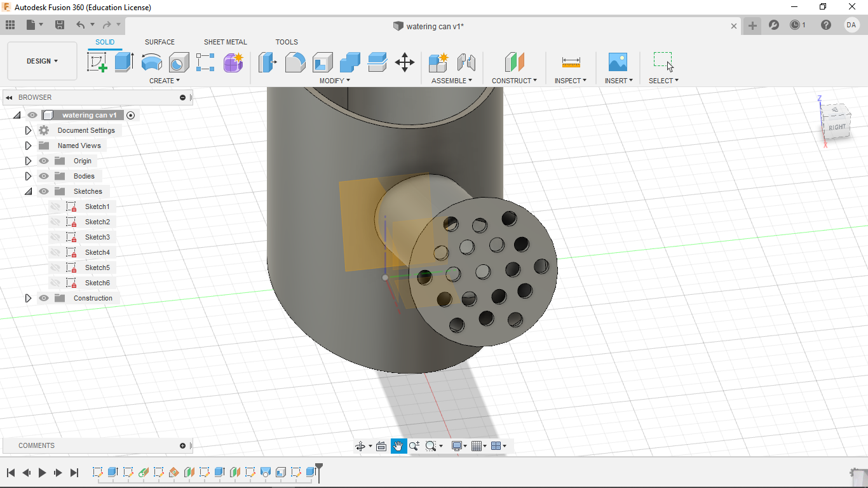Click the Fit zoom window icon
The height and width of the screenshot is (488, 868).
(431, 446)
